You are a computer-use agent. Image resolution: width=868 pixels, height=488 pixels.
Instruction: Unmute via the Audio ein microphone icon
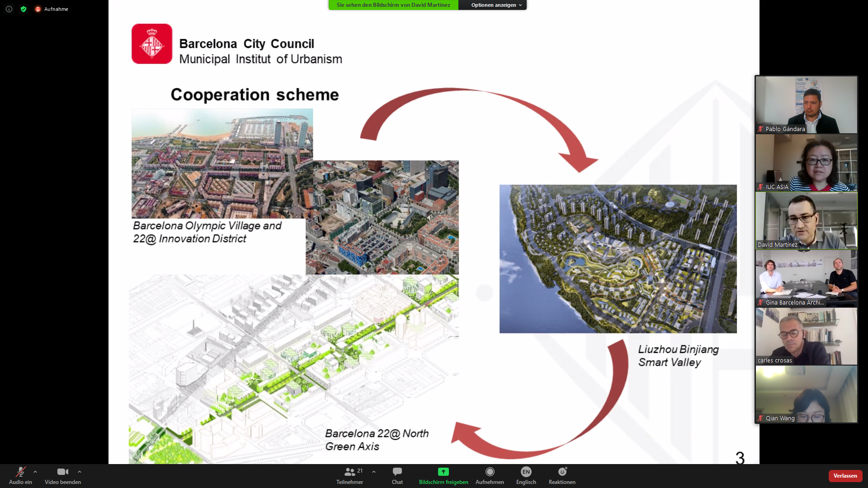point(20,472)
